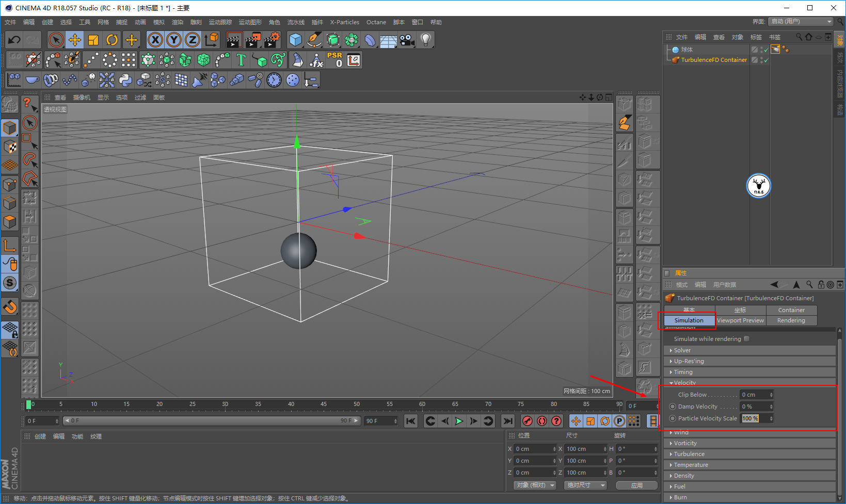Toggle the enable checkmark for 球体 object
The image size is (846, 504).
(x=766, y=50)
